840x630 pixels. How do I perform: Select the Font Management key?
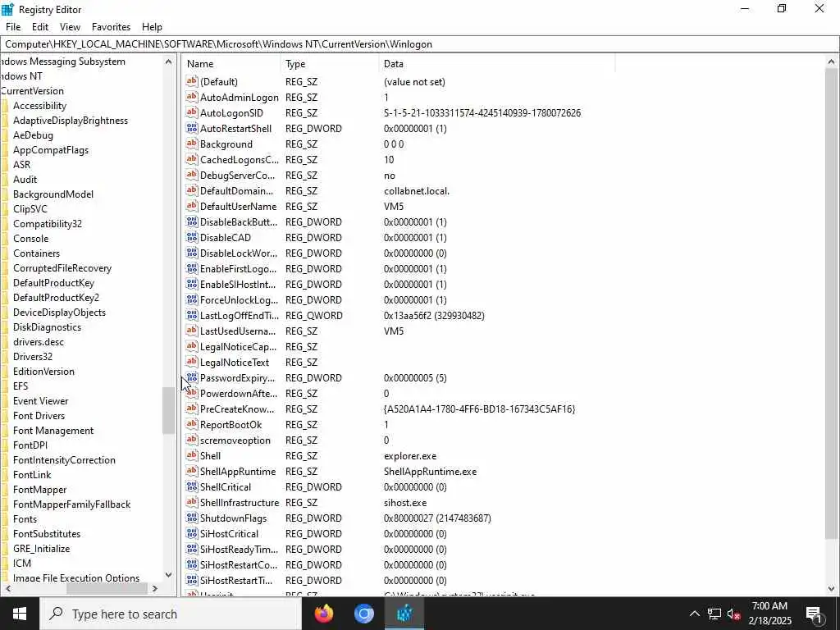click(53, 430)
